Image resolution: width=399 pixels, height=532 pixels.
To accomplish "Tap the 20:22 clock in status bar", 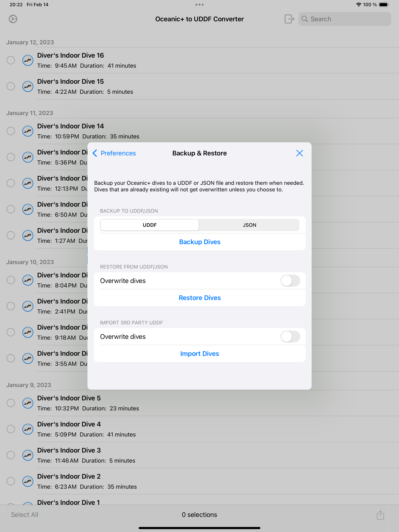I will (16, 5).
